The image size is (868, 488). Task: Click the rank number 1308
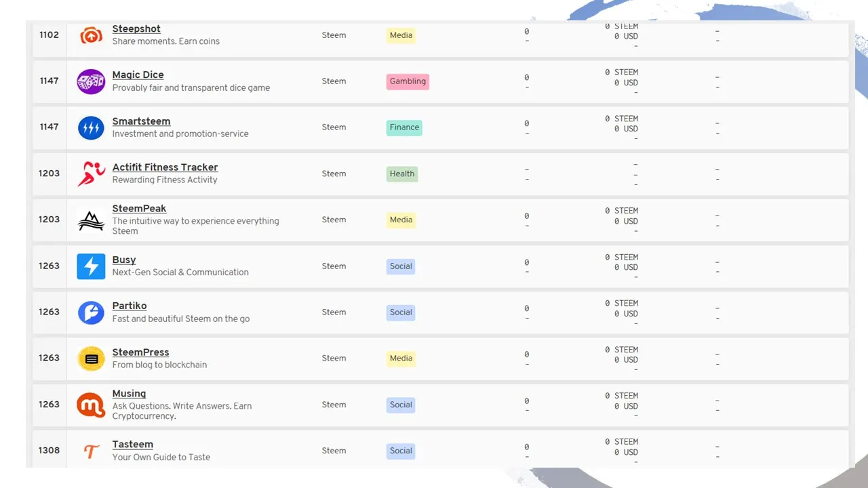coord(49,451)
